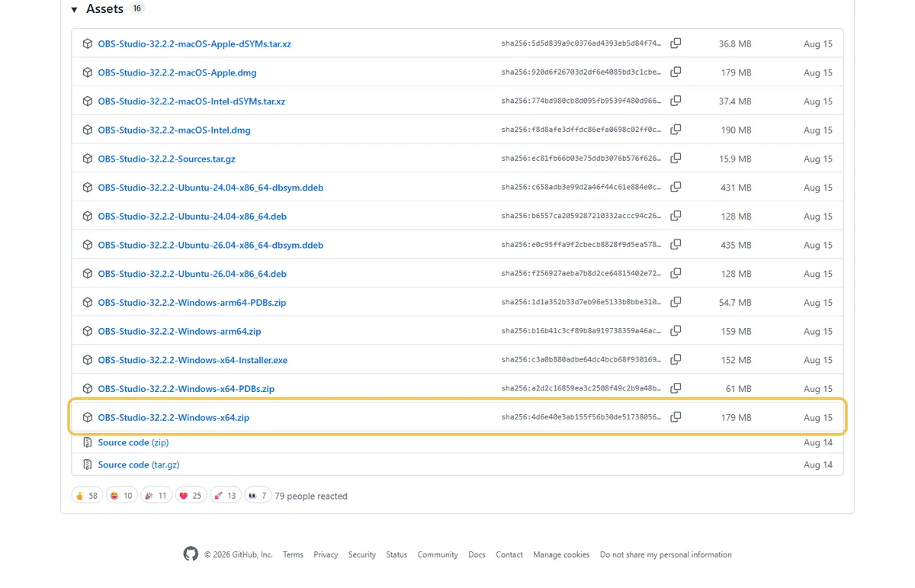Click package icon beside Windows-x64-Installer.exe

tap(88, 360)
